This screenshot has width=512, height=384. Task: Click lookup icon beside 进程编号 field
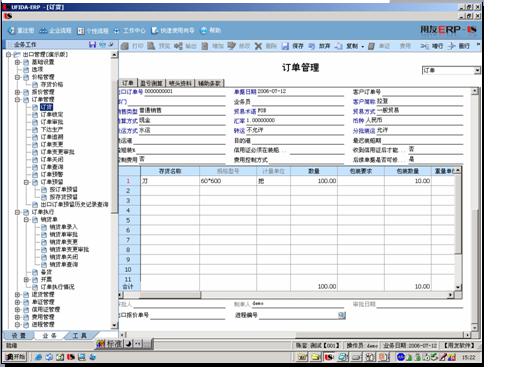tap(342, 315)
